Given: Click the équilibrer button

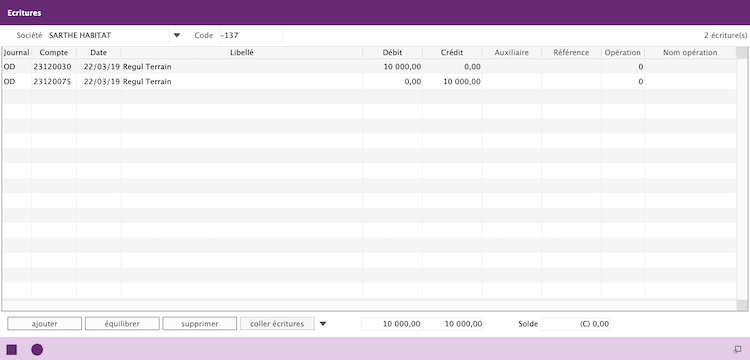Looking at the screenshot, I should pos(122,324).
